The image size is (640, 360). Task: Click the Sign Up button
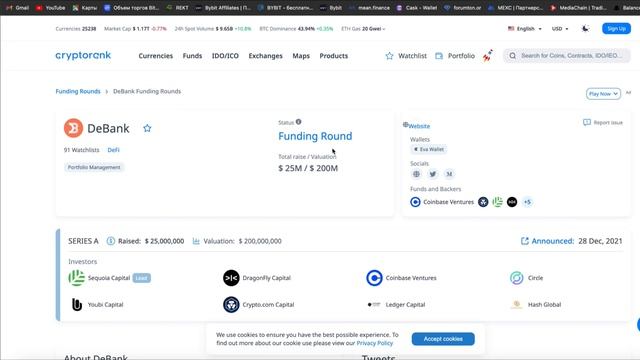coord(616,29)
